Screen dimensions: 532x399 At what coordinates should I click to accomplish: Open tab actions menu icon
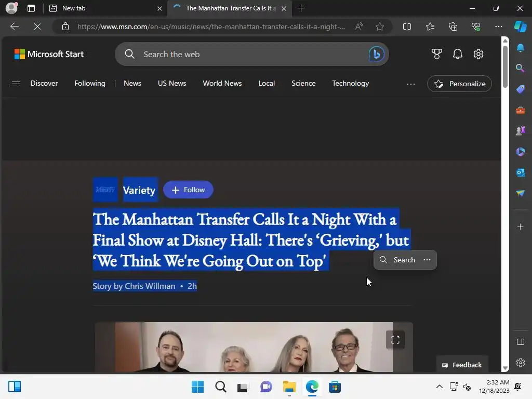pos(31,8)
